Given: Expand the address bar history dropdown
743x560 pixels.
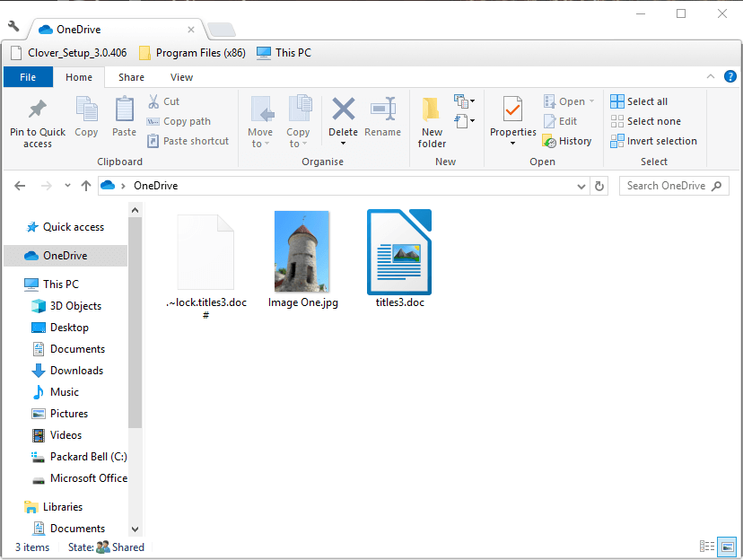Looking at the screenshot, I should pyautogui.click(x=581, y=186).
